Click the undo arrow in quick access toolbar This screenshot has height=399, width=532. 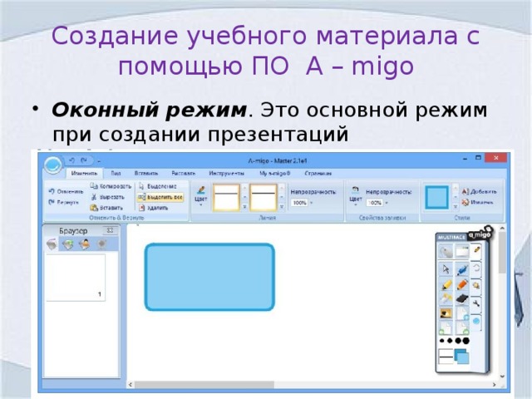[x=71, y=160]
